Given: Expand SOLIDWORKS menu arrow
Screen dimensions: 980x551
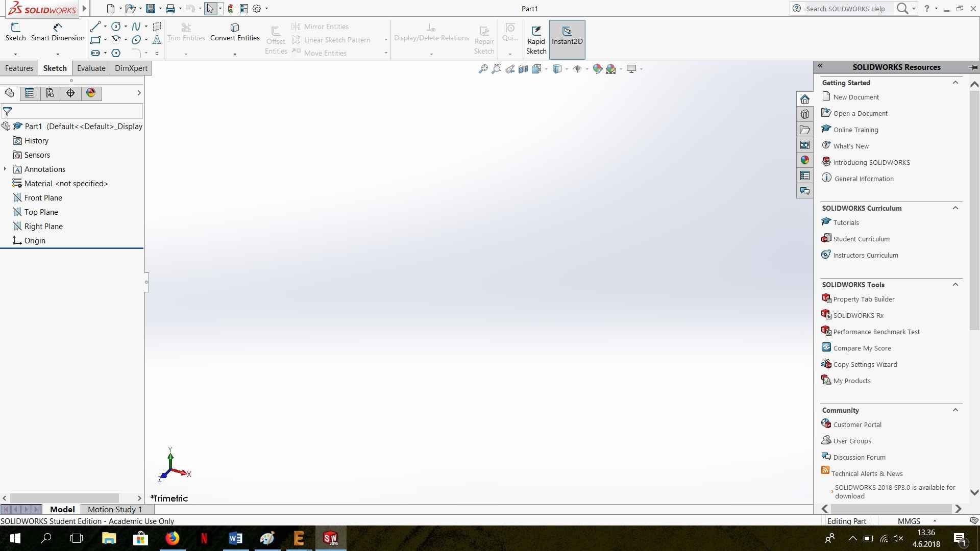Looking at the screenshot, I should tap(84, 9).
